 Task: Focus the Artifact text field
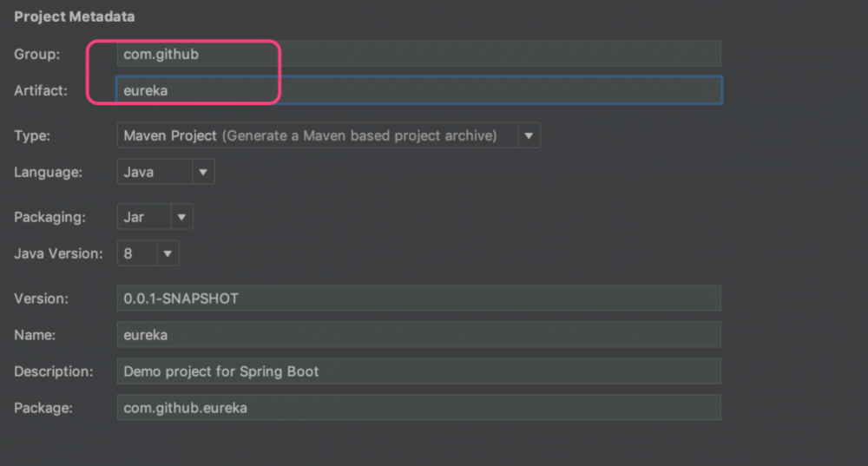pos(417,90)
